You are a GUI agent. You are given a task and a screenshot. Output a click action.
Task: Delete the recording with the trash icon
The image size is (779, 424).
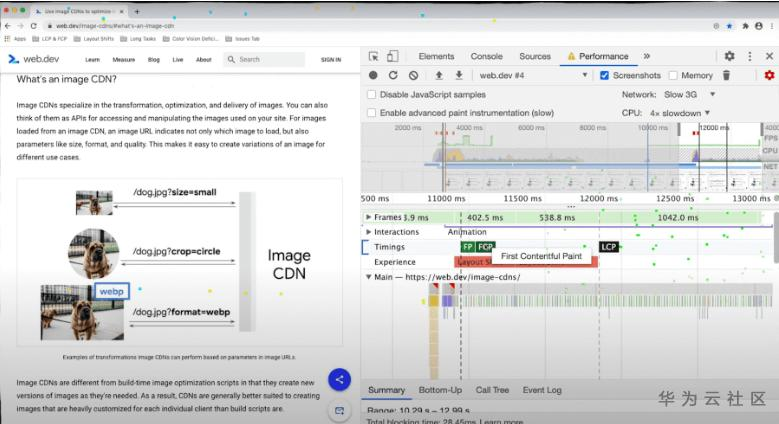[x=726, y=75]
